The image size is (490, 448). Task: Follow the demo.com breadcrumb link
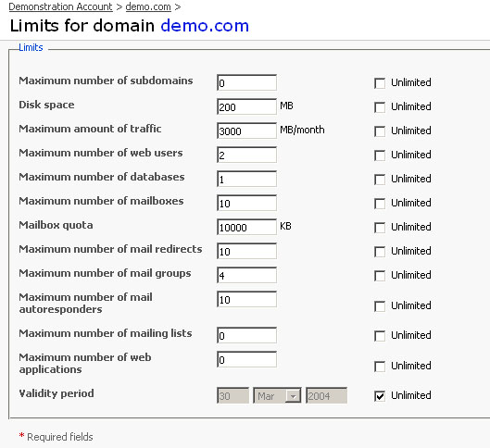(148, 6)
